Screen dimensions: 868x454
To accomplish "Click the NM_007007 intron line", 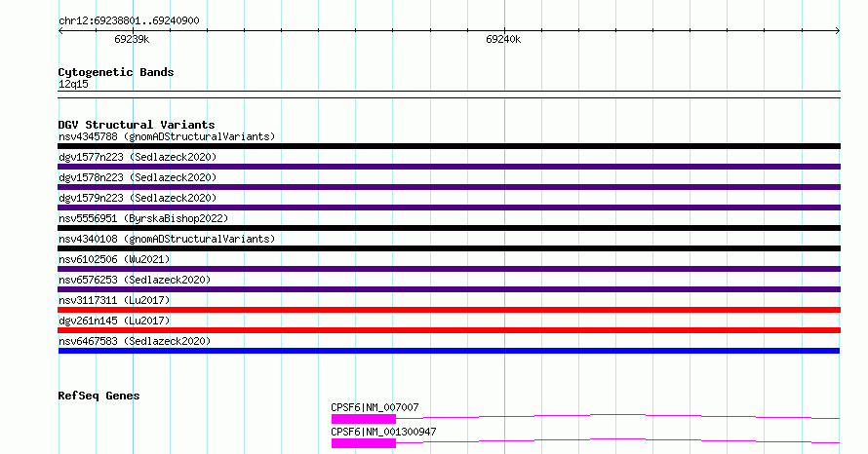I will tap(617, 416).
